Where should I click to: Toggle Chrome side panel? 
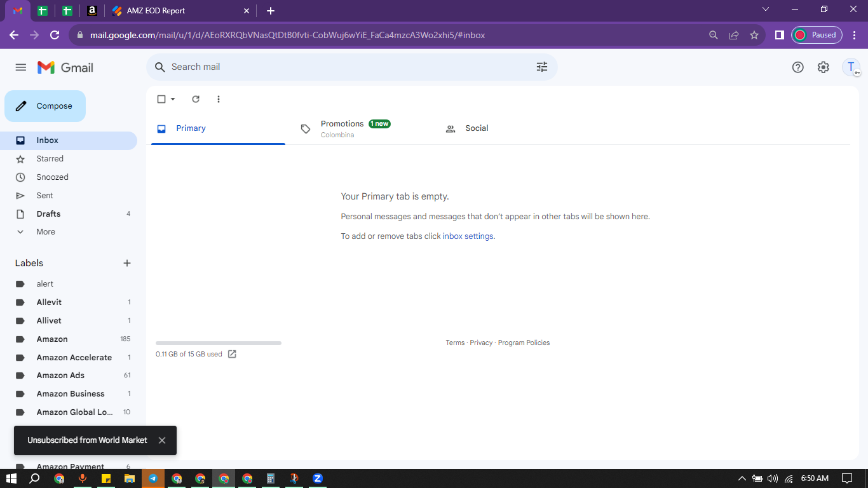[x=779, y=35]
